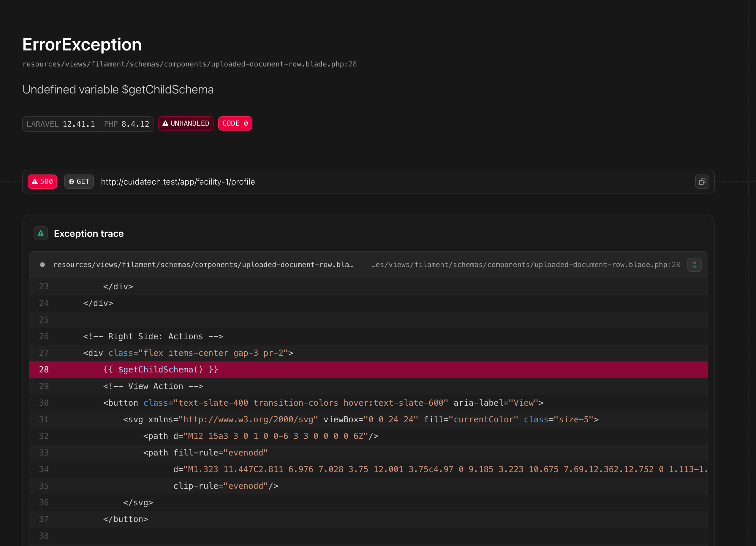756x546 pixels.
Task: Click highlighted line 28 with $getChildSchema()
Action: click(161, 369)
